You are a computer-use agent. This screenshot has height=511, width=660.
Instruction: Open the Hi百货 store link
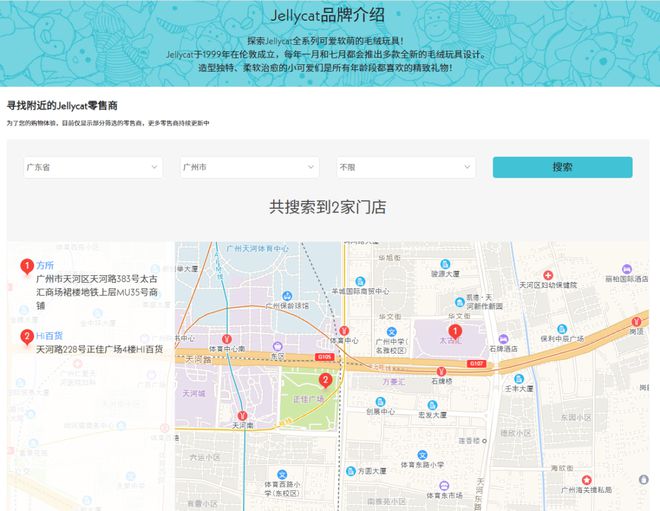click(x=49, y=335)
